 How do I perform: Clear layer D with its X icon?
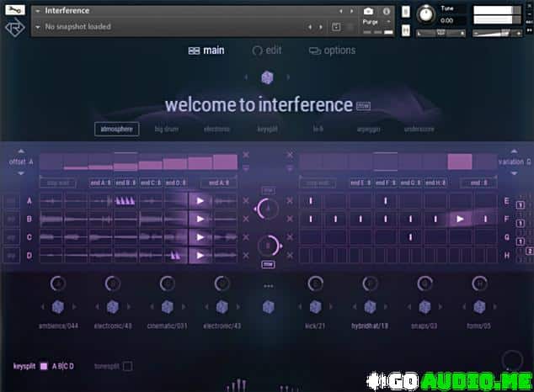[x=246, y=255]
